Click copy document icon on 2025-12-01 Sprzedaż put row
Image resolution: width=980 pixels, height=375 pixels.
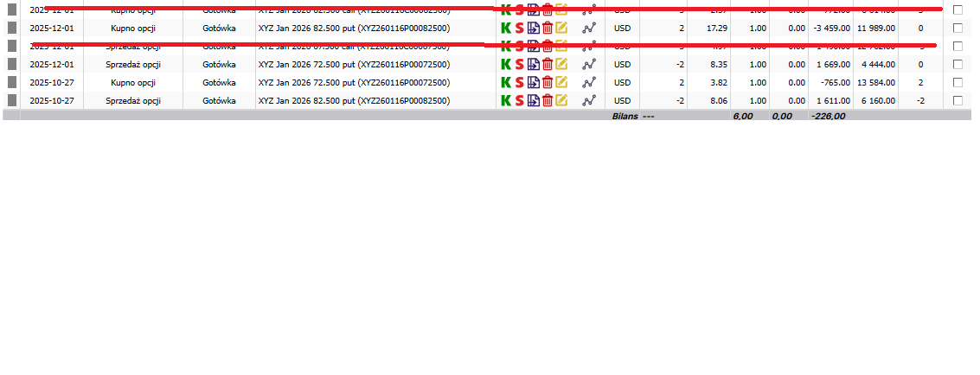(x=533, y=64)
